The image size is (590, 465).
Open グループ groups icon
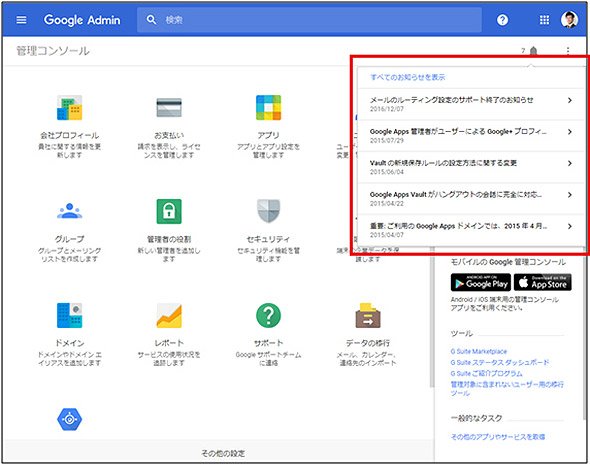coord(70,211)
